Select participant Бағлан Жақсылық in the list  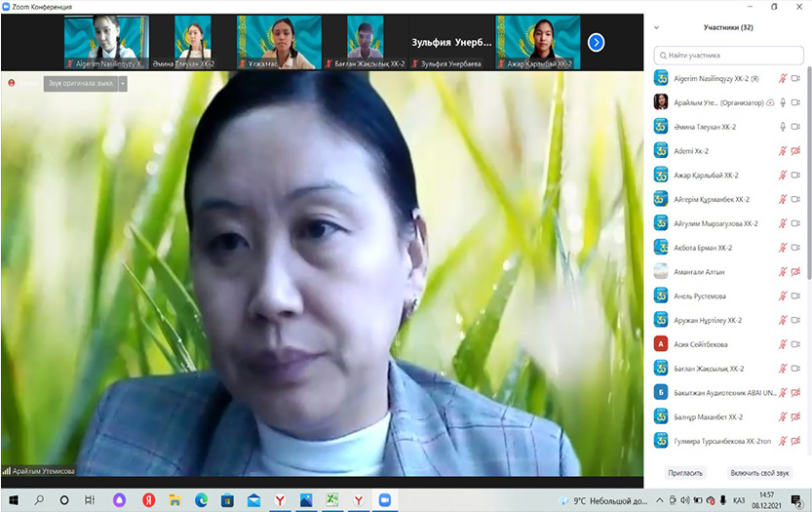(x=710, y=369)
